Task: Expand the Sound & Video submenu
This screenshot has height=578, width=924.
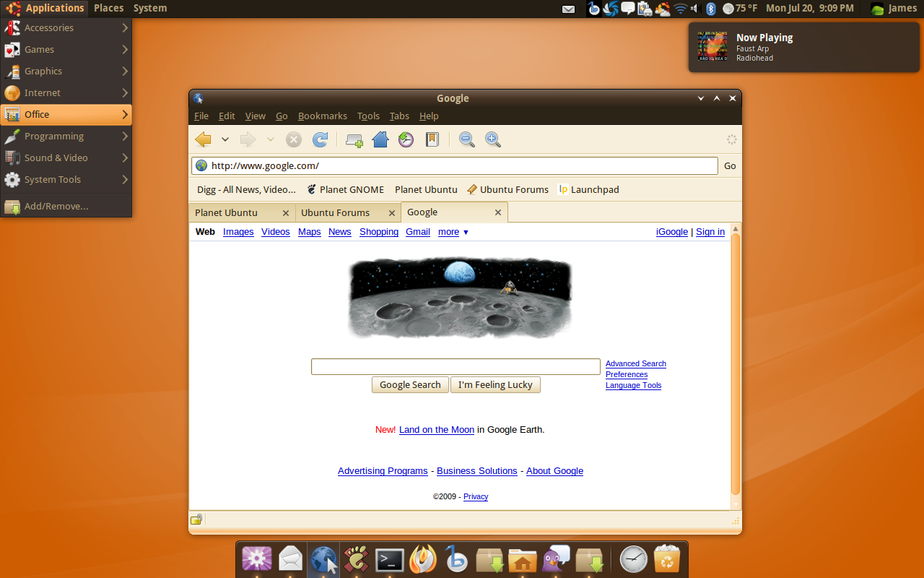Action: [x=66, y=158]
